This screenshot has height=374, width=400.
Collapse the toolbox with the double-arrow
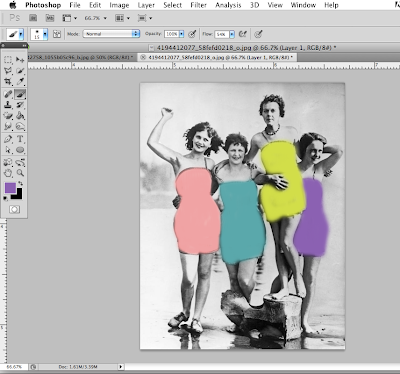[x=24, y=45]
